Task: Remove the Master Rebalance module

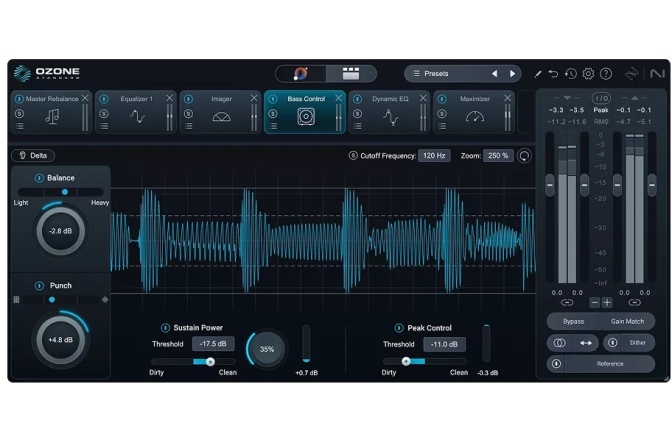Action: 85,98
